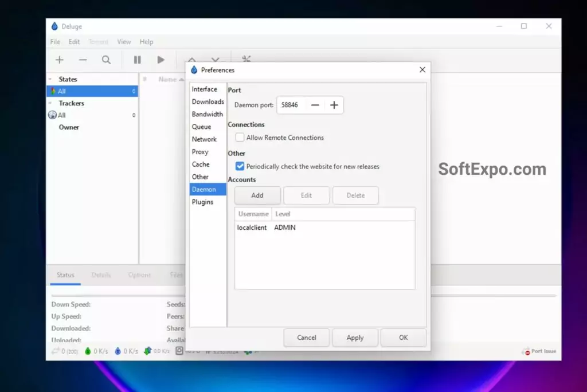Click the Daemon port number field

click(x=291, y=105)
